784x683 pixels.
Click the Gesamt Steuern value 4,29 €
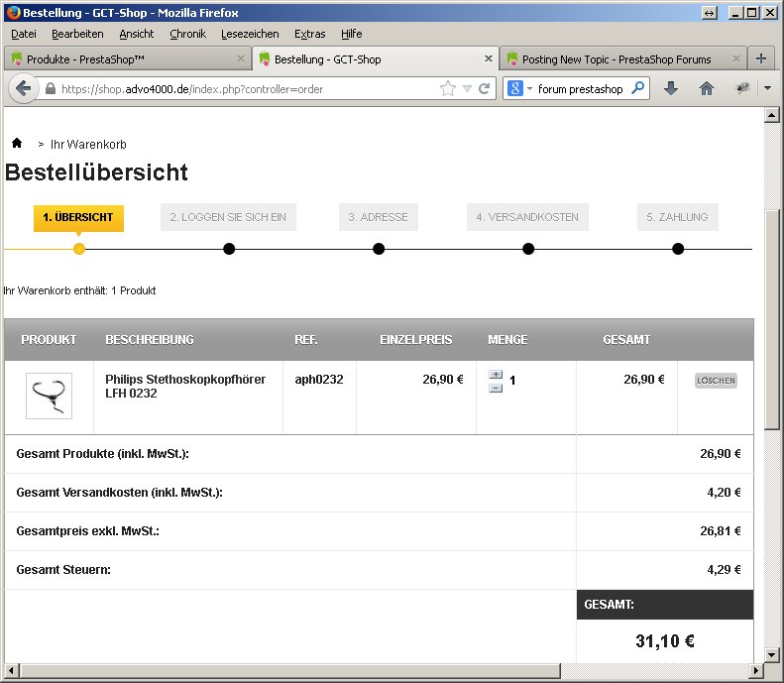click(724, 570)
